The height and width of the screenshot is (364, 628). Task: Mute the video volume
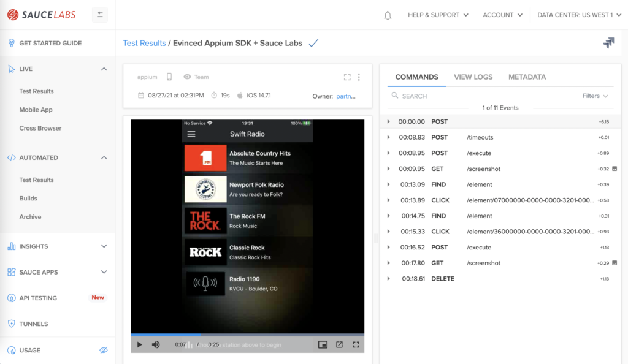pos(156,344)
